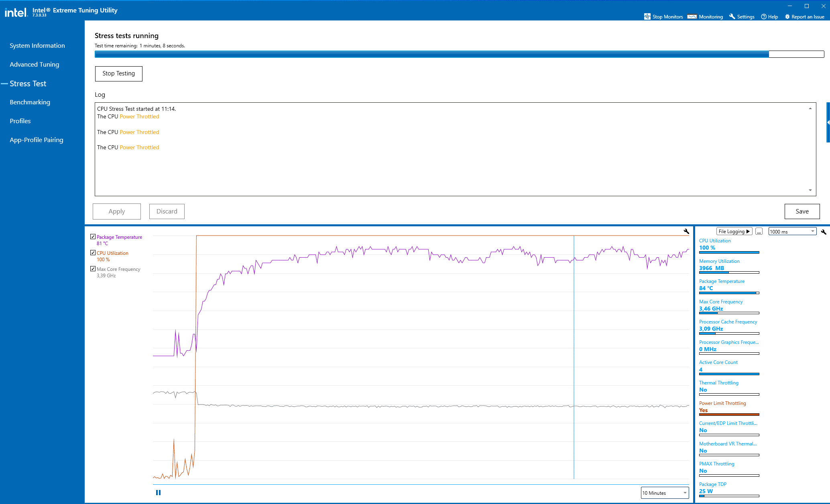Image resolution: width=830 pixels, height=504 pixels.
Task: Open the Monitoring view icon
Action: pyautogui.click(x=692, y=16)
